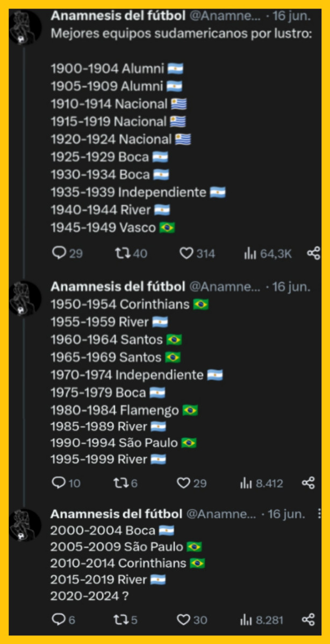Open more options on the third tweet
This screenshot has height=644, width=330.
[320, 513]
